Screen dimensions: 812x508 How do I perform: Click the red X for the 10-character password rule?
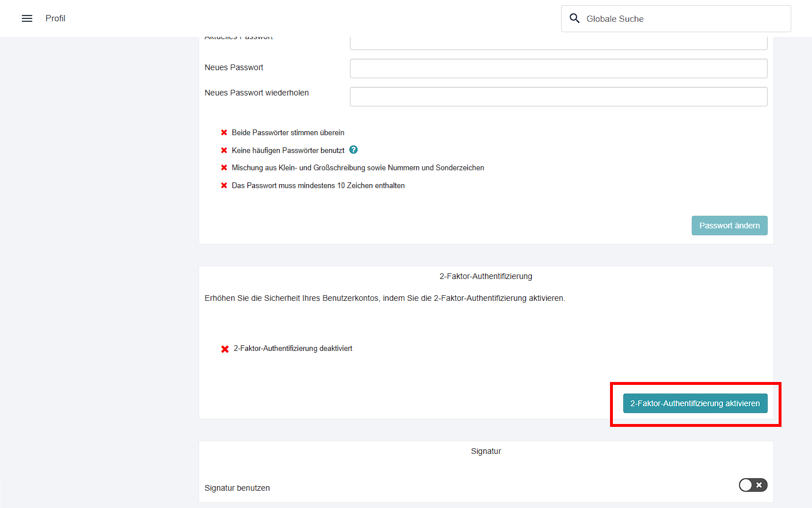[x=224, y=185]
